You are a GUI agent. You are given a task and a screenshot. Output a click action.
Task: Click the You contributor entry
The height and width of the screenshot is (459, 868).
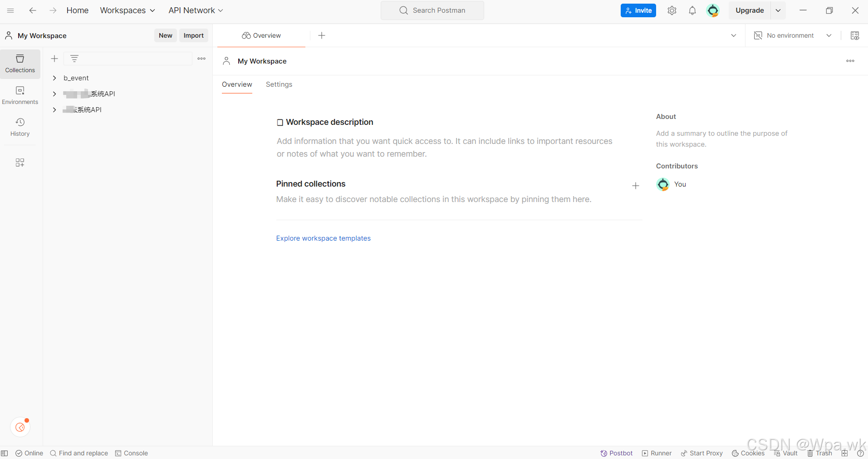point(672,184)
